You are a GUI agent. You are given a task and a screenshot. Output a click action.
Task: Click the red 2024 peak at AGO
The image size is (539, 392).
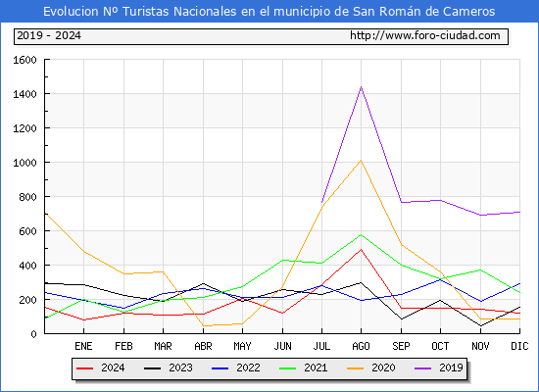click(x=361, y=250)
